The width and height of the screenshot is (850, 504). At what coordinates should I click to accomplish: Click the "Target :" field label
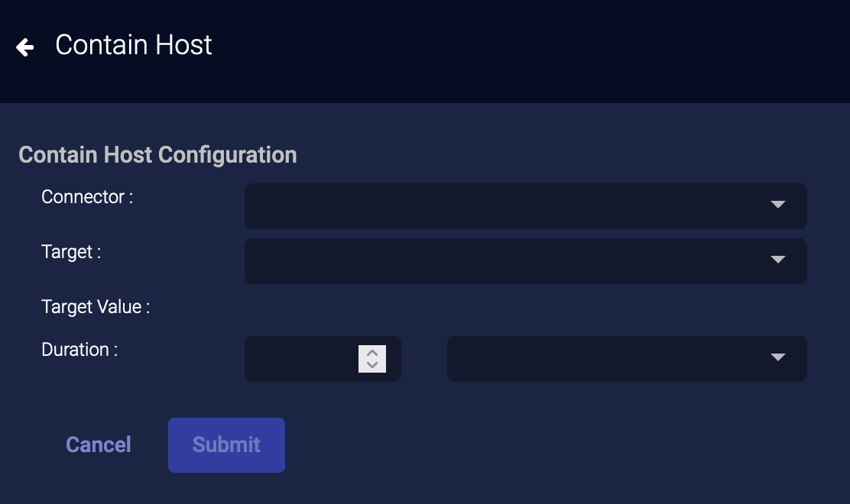pyautogui.click(x=71, y=252)
